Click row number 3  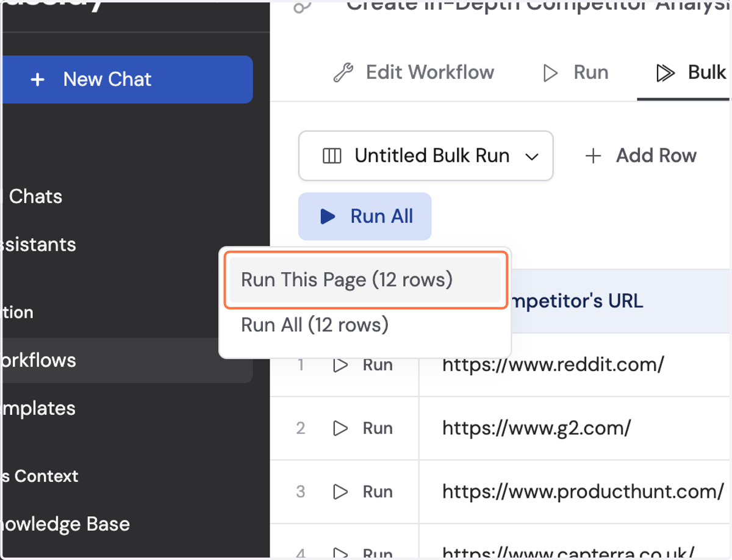tap(300, 492)
